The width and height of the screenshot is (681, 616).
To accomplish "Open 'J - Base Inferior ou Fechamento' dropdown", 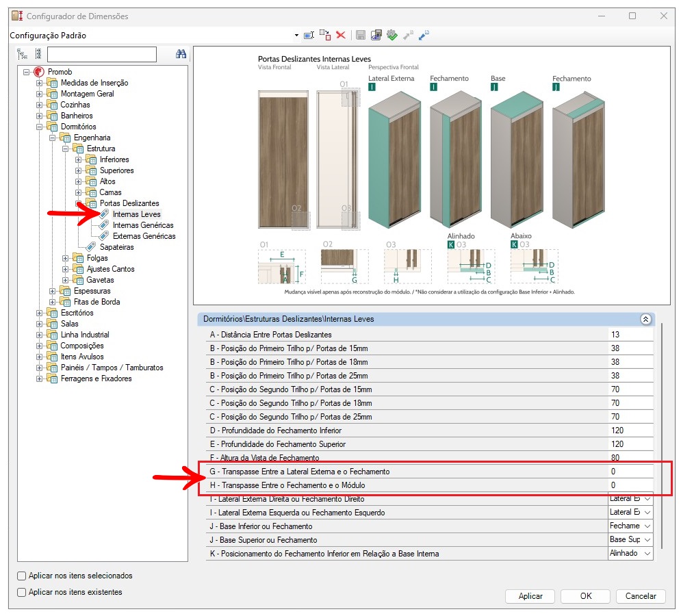I will 647,526.
